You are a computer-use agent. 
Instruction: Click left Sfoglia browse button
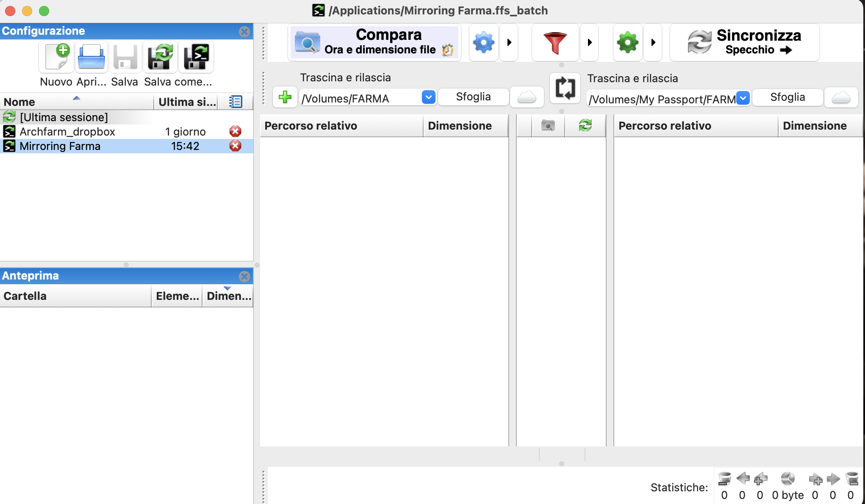tap(473, 97)
